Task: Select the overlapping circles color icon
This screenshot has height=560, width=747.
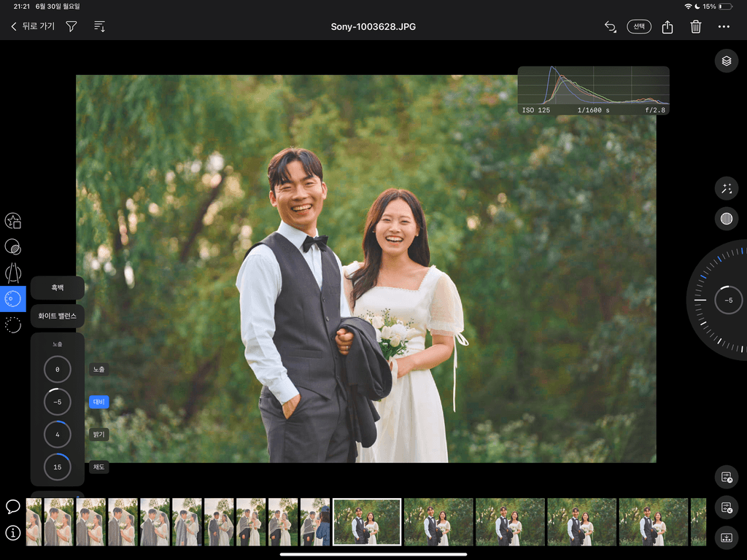Action: pos(13,246)
